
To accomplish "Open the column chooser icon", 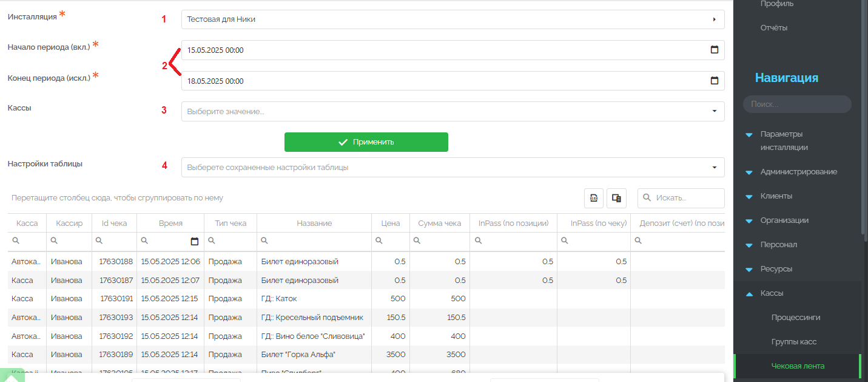I will (616, 198).
